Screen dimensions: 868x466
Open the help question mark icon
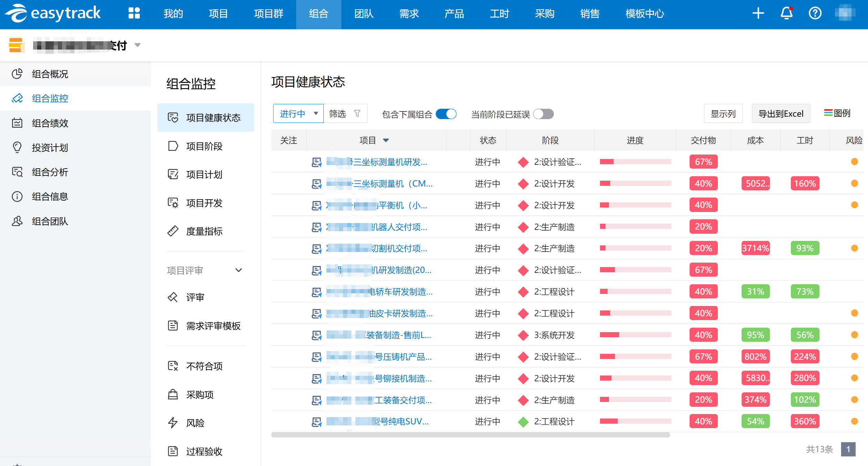pyautogui.click(x=815, y=13)
